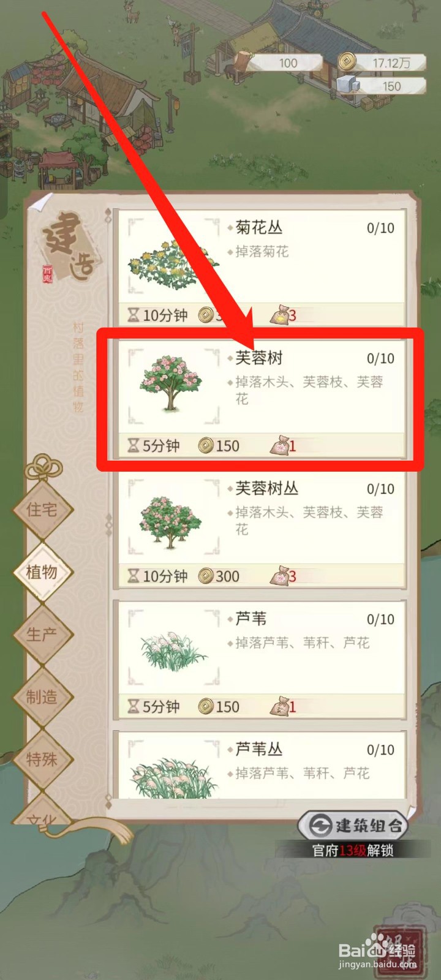The image size is (441, 980).
Task: Click the 芙蓉树 item title
Action: pos(259,358)
